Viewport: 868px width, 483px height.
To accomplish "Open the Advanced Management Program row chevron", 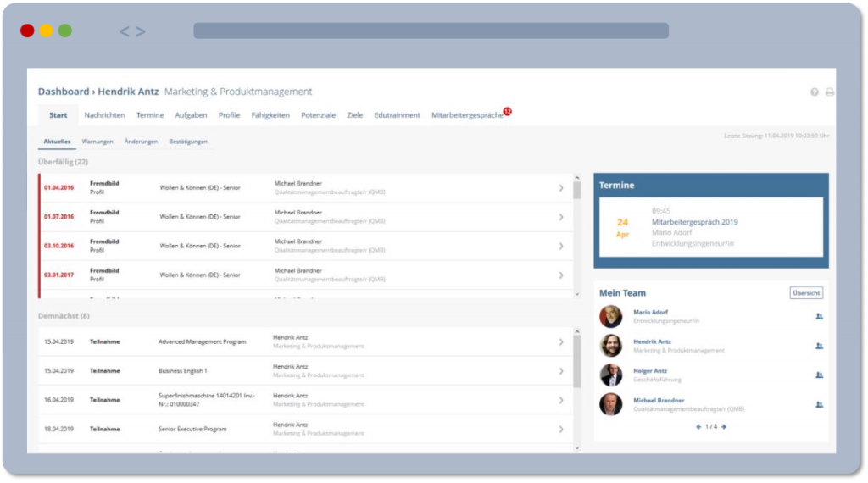I will [560, 341].
